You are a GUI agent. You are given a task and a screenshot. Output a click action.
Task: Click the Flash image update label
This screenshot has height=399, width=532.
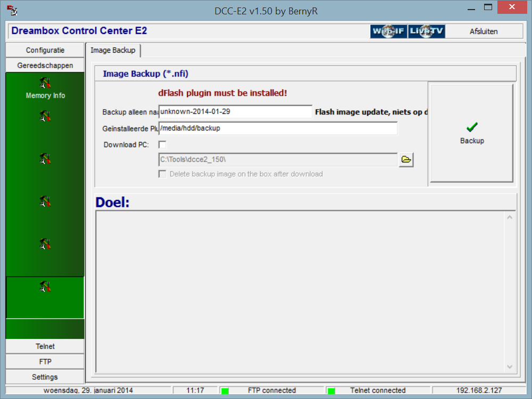(371, 112)
